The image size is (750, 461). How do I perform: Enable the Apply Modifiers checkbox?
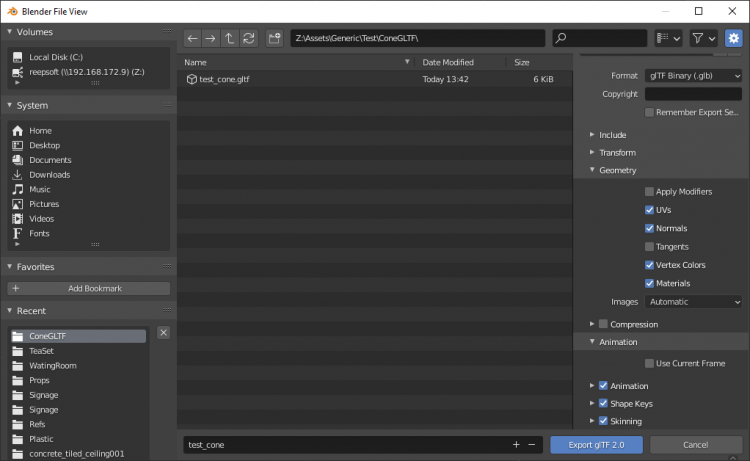click(x=650, y=191)
